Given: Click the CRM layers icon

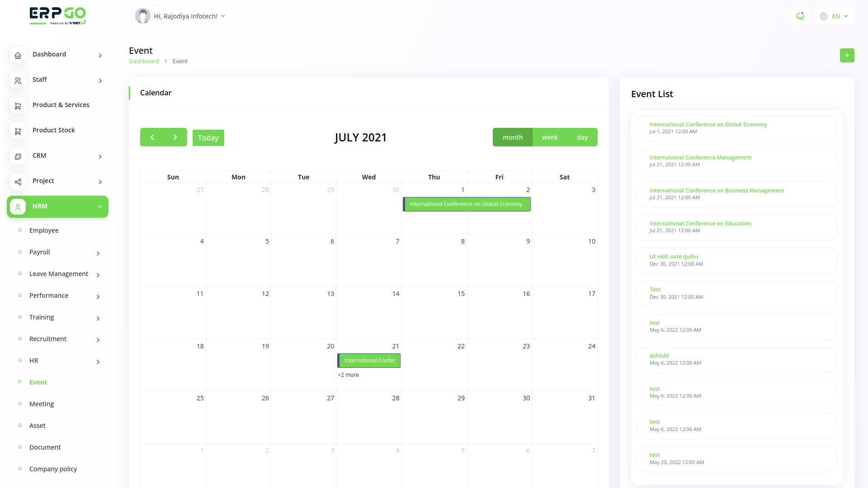Looking at the screenshot, I should pos(18,156).
